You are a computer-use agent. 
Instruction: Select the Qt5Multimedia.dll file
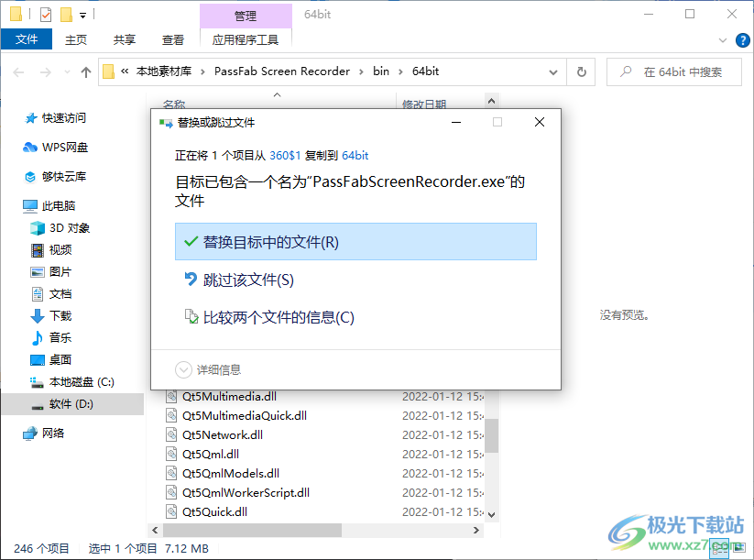click(x=229, y=397)
